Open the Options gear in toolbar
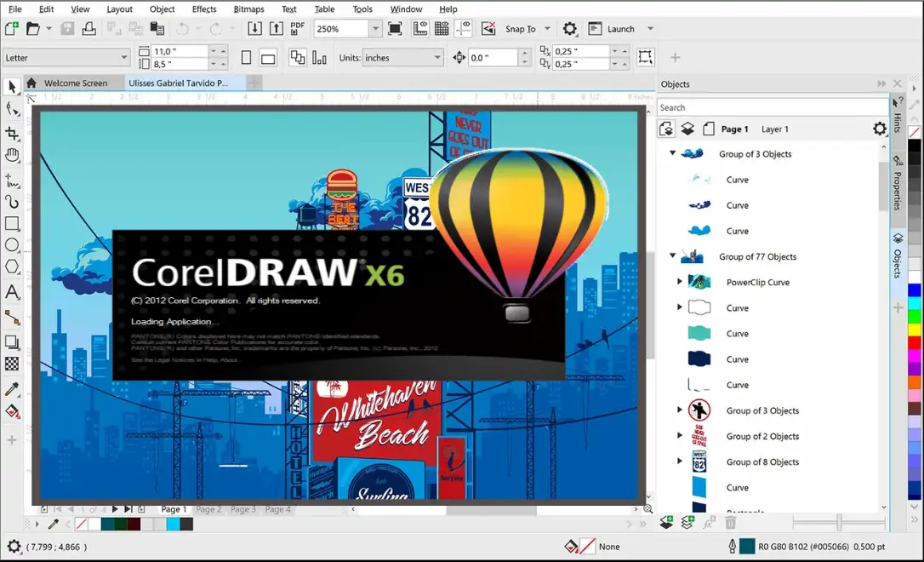The height and width of the screenshot is (562, 924). pyautogui.click(x=569, y=28)
